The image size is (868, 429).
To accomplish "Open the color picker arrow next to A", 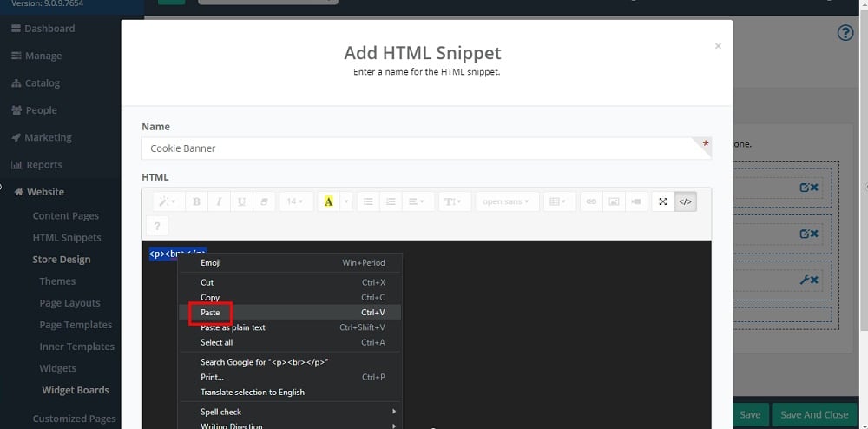I will (346, 202).
